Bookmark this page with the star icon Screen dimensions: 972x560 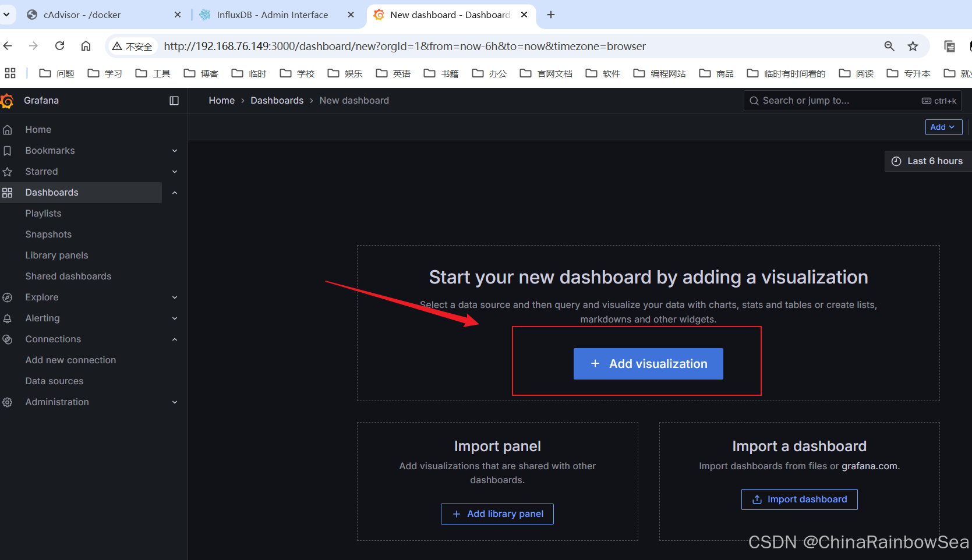[913, 46]
